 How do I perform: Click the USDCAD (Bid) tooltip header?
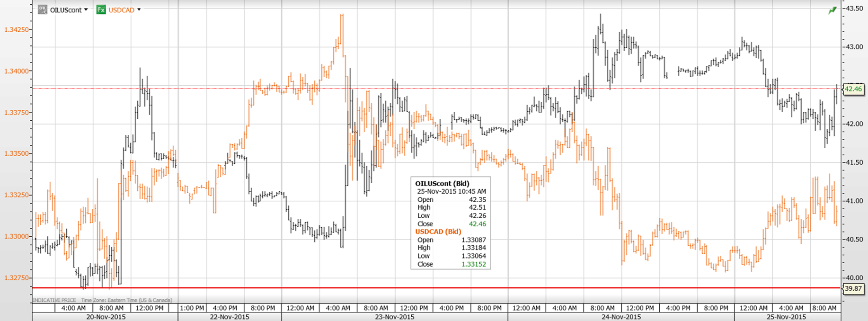pos(438,232)
